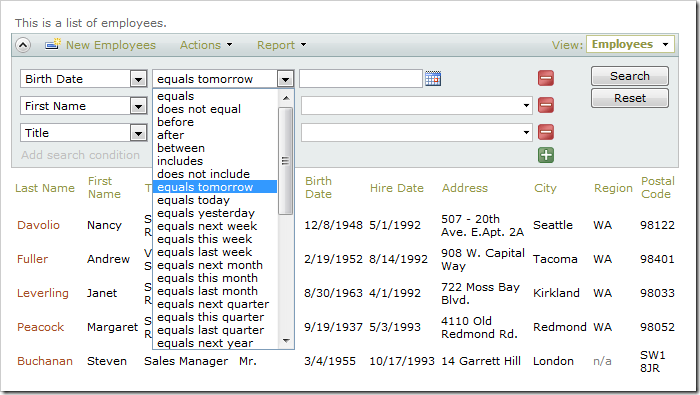Click the operator list scrollbar thumb

285,161
